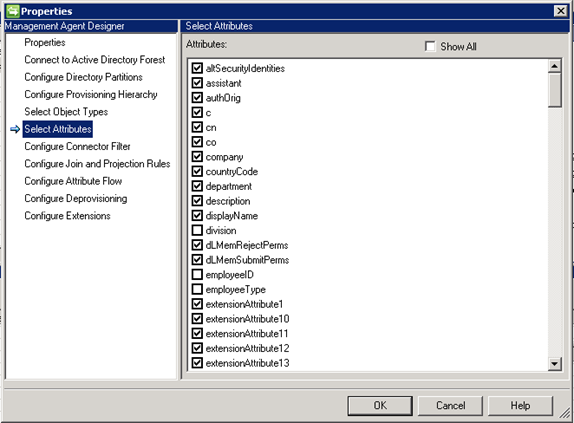The image size is (574, 423).
Task: Check the employeeID attribute
Action: [x=197, y=274]
